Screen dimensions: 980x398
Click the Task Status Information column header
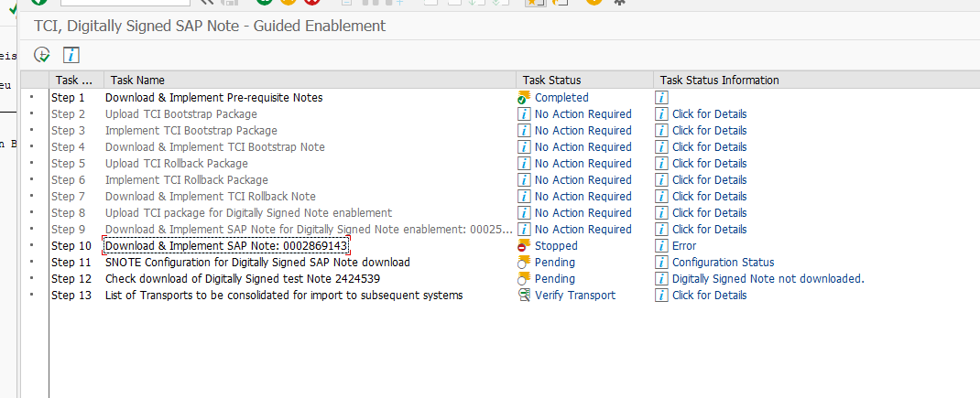pyautogui.click(x=719, y=81)
